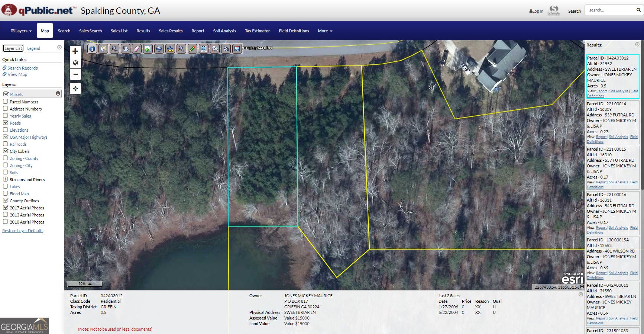Viewport: 644px width, 334px height.
Task: Click the top-right search input field
Action: point(611,10)
